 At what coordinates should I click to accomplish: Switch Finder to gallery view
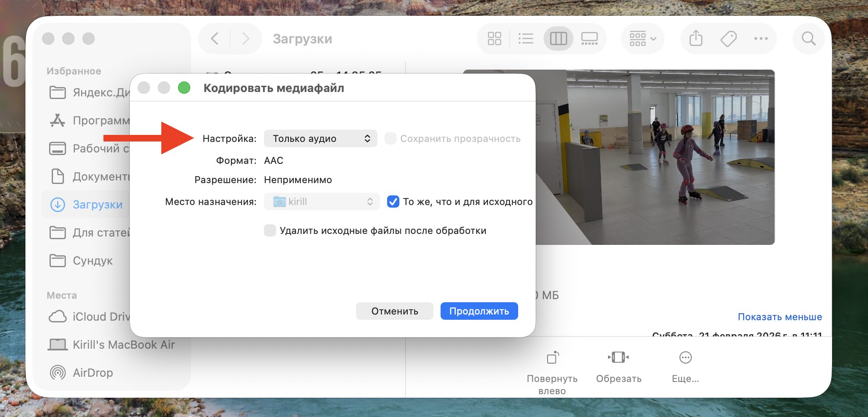(589, 38)
